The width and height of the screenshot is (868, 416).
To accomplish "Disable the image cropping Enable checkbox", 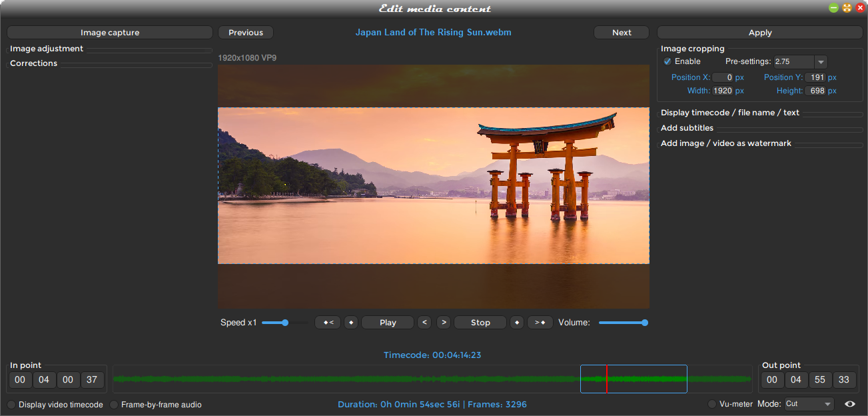I will tap(667, 61).
